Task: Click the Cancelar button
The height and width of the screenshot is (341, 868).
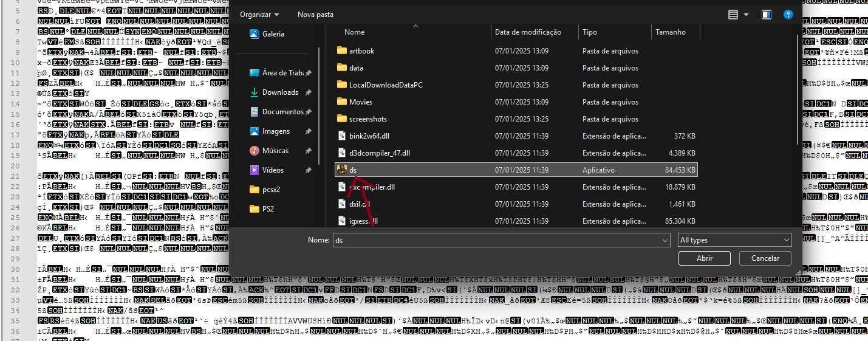Action: 765,258
